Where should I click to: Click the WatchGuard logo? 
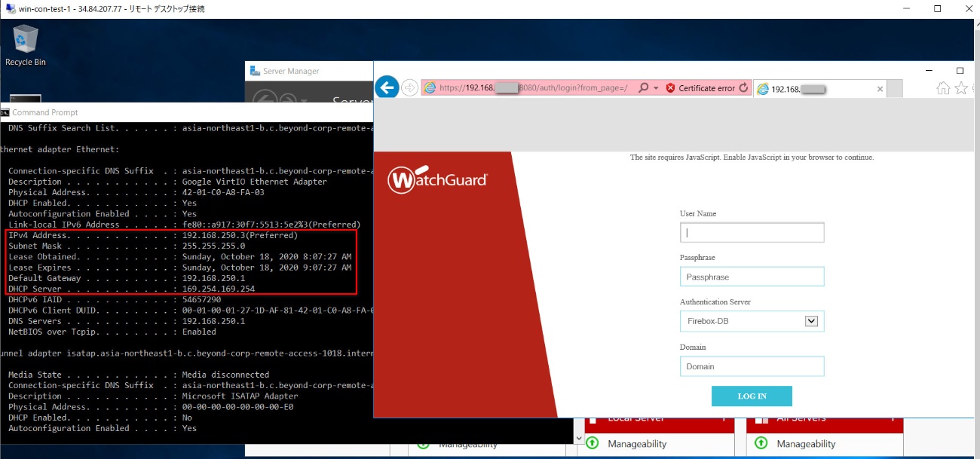click(x=437, y=179)
